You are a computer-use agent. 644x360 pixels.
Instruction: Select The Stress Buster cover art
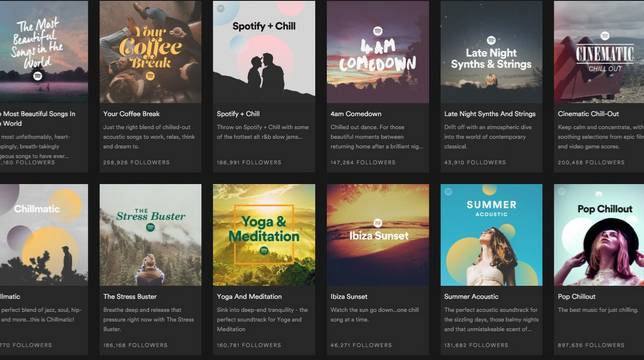point(150,235)
